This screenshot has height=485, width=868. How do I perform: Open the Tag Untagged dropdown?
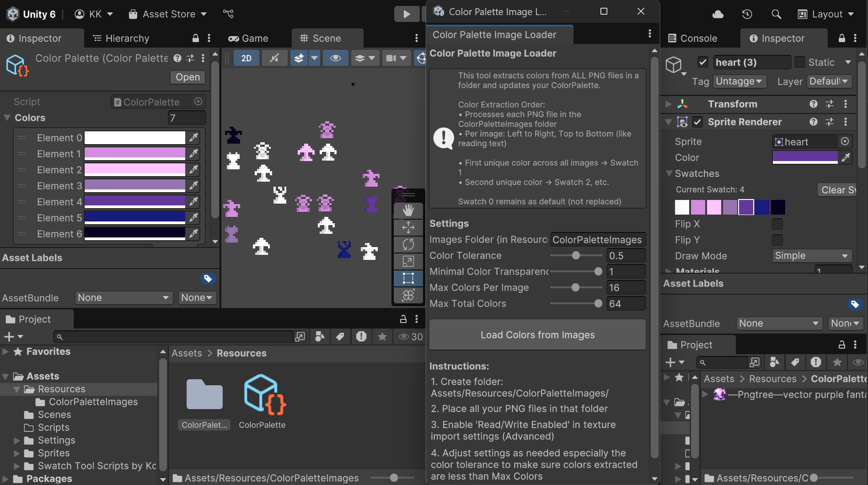click(739, 81)
